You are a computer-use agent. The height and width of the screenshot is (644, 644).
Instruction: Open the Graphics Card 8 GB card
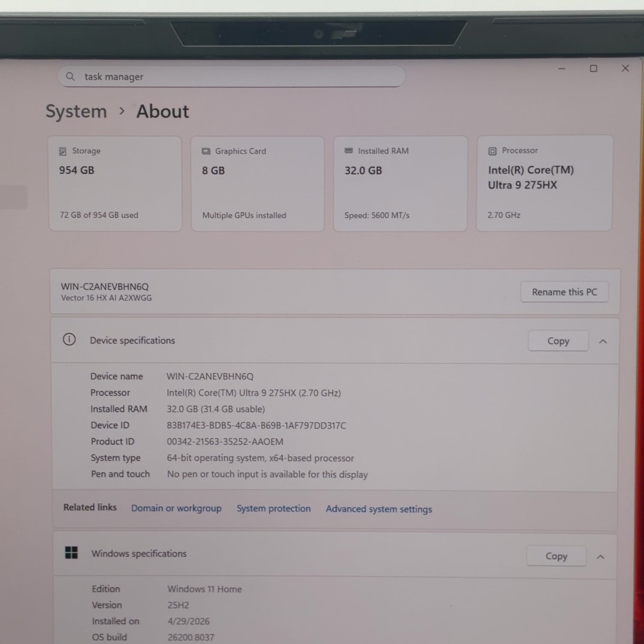[258, 184]
